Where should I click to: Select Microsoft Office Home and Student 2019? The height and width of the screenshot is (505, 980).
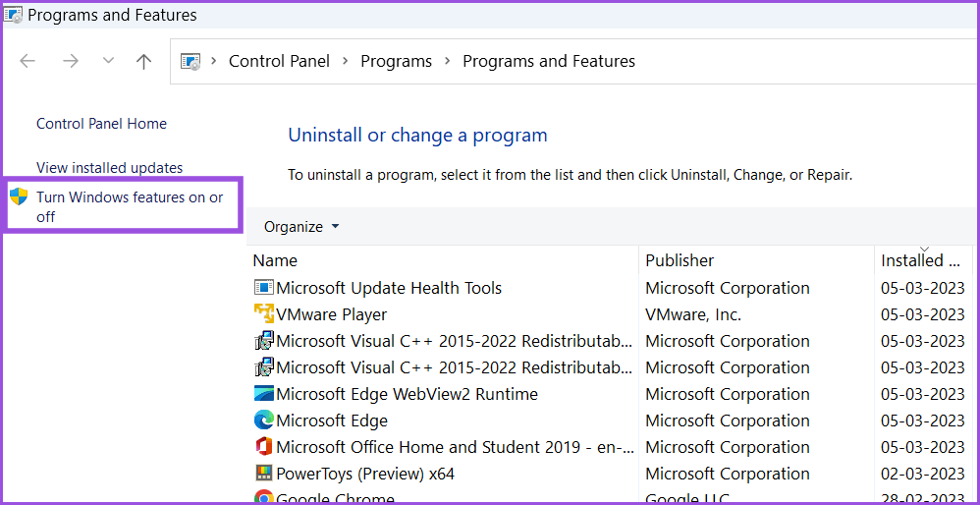click(x=455, y=447)
